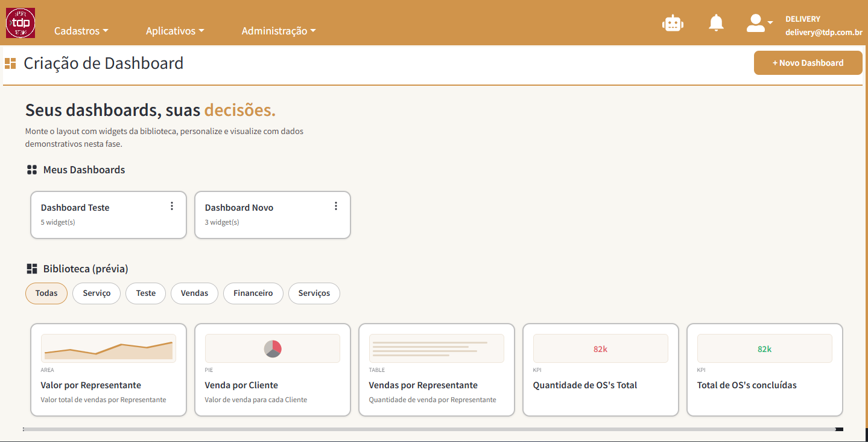This screenshot has height=442, width=868.
Task: Open options menu for Dashboard Novo
Action: (x=336, y=206)
